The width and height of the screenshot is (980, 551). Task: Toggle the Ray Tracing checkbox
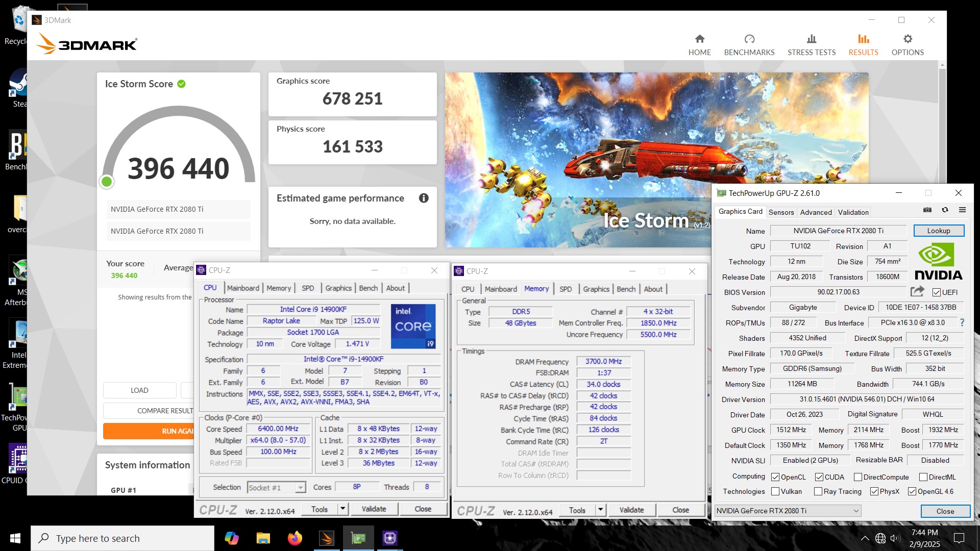point(818,491)
